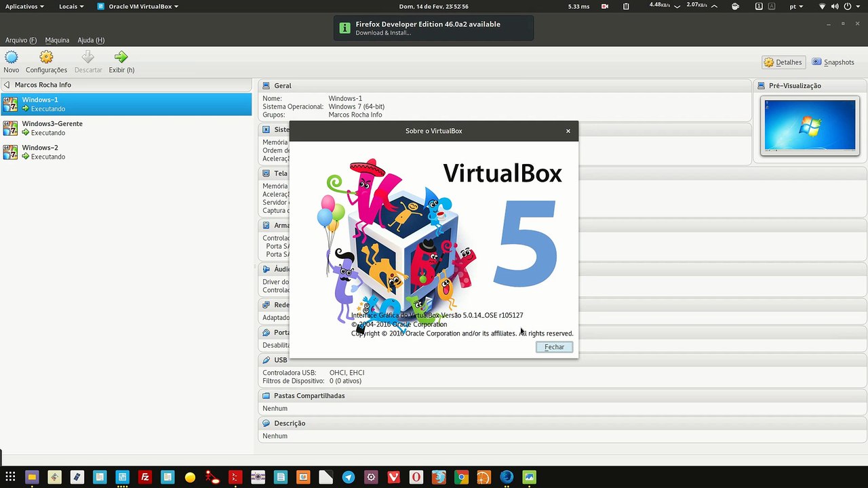The height and width of the screenshot is (488, 868).
Task: Click the Exibir (h) green arrow
Action: 121,57
